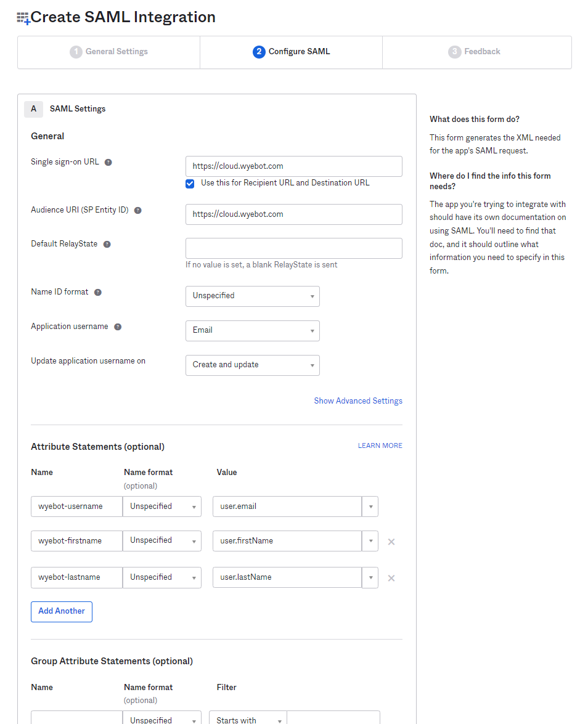Click Show Advanced Settings link

coord(358,401)
